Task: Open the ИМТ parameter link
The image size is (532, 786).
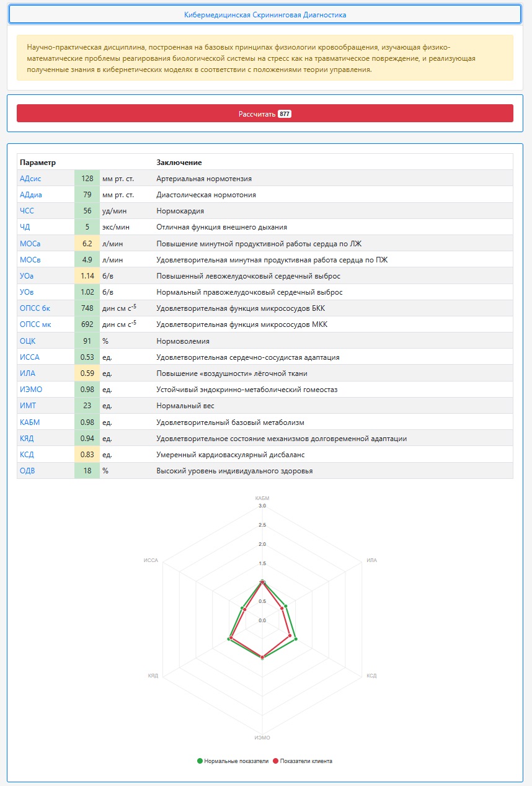Action: click(x=27, y=406)
